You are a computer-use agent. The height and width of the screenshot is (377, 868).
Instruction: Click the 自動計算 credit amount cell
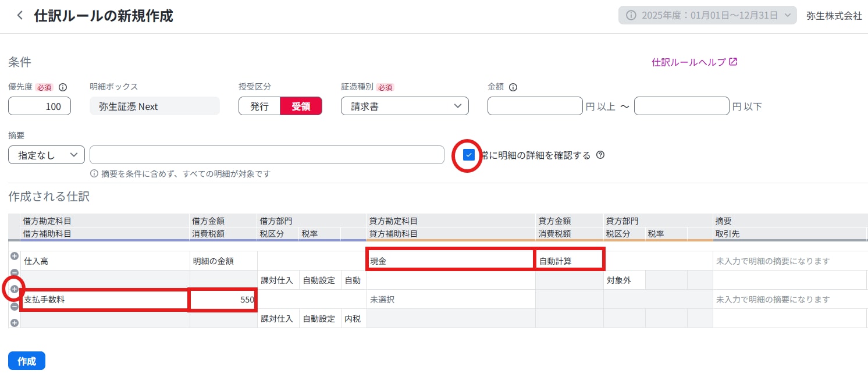point(570,261)
